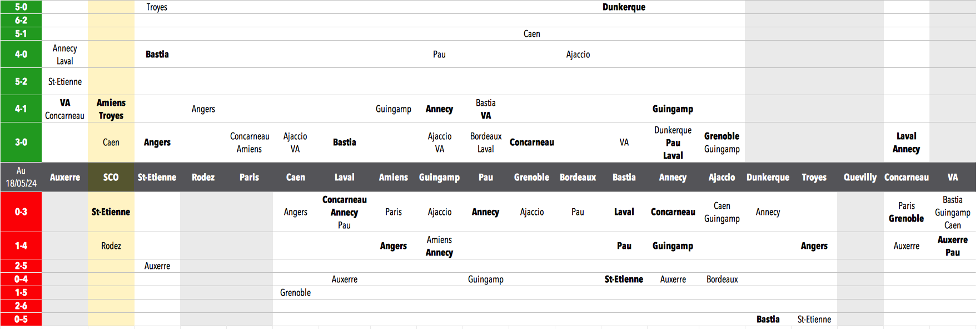Click the red 0-3 score cell
The width and height of the screenshot is (980, 329).
pos(21,212)
